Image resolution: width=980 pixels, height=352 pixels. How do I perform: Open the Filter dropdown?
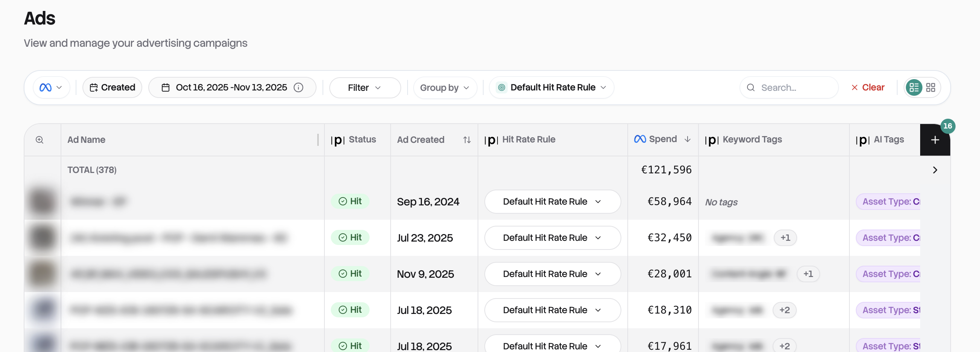[364, 87]
